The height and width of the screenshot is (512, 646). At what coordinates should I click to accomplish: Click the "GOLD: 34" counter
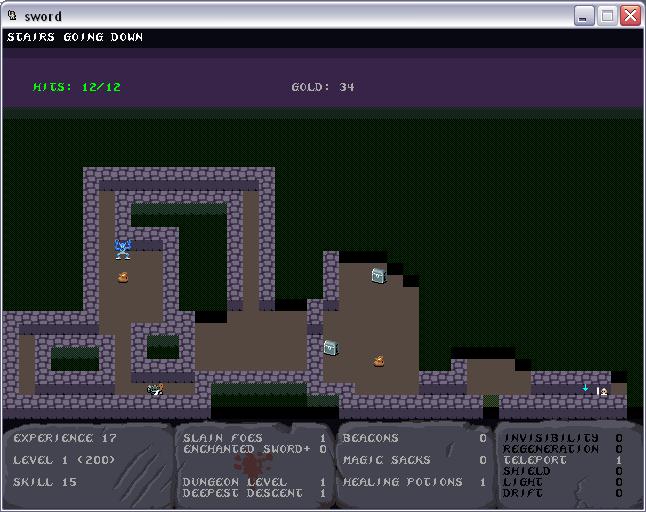pos(323,87)
